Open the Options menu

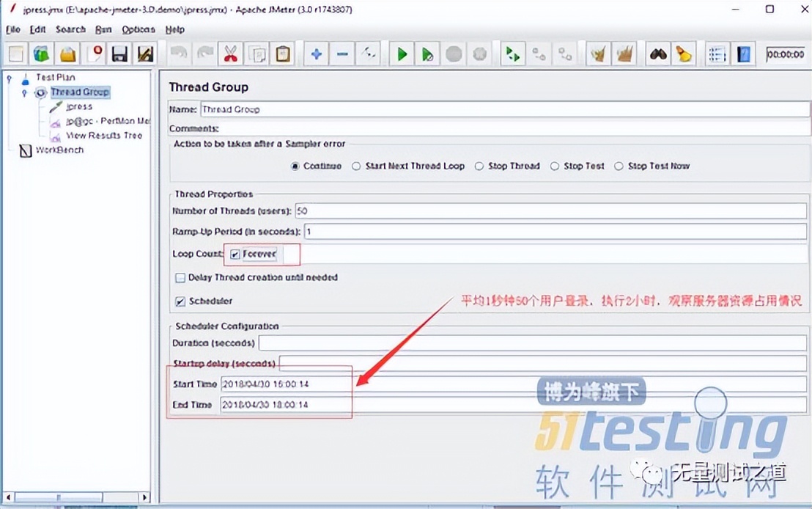(x=138, y=29)
